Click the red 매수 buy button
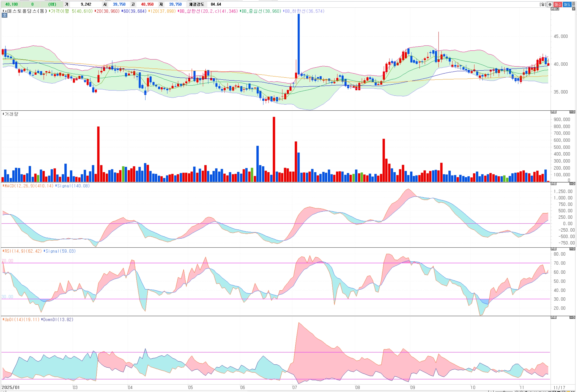Viewport: 577px width, 392px height. point(558,4)
